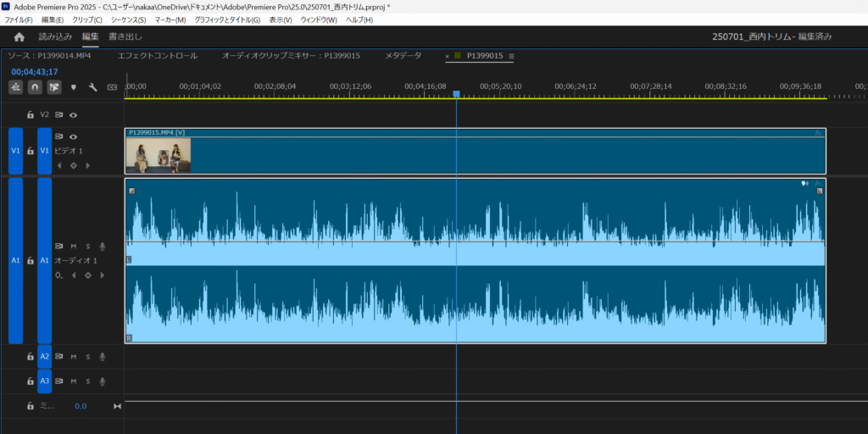Screen dimensions: 868x434
Task: Switch to the 書き出し workspace
Action: (x=125, y=37)
